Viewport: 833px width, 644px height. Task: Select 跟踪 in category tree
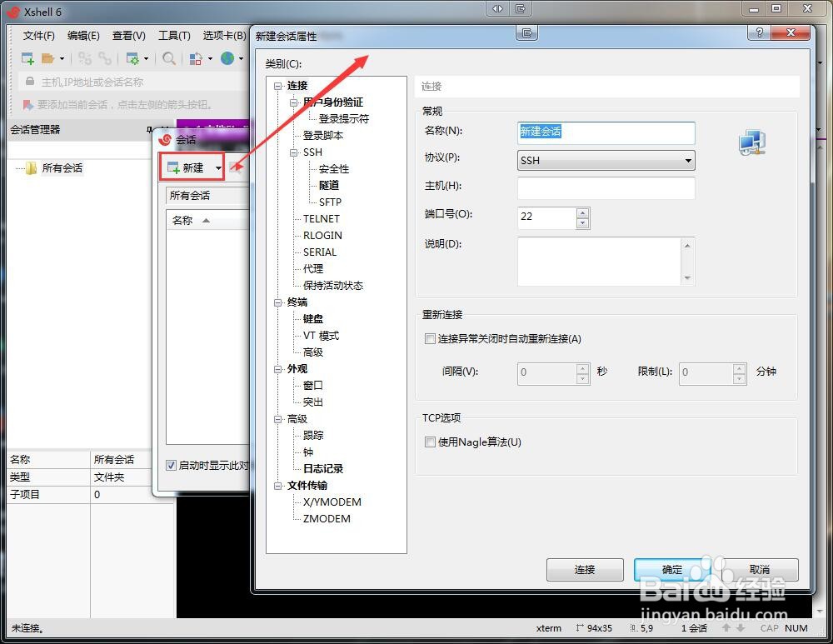(313, 435)
